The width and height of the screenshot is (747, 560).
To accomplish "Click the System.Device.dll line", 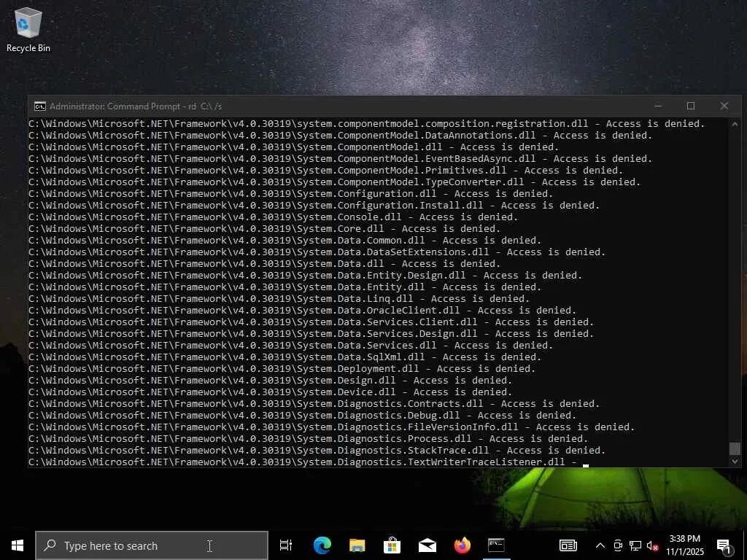I will (x=270, y=392).
